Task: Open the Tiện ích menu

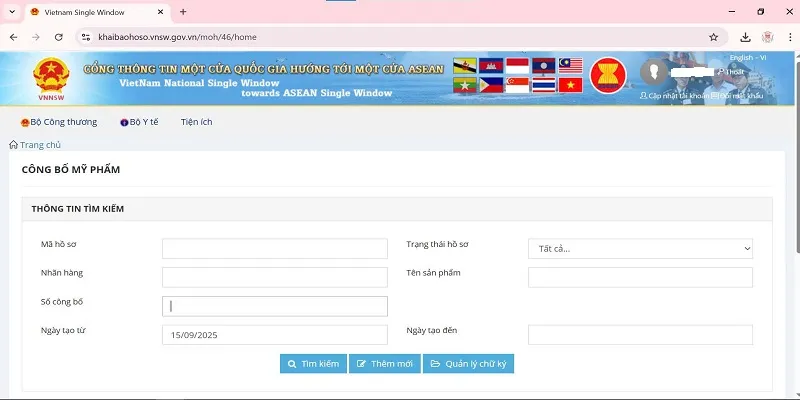Action: tap(196, 122)
